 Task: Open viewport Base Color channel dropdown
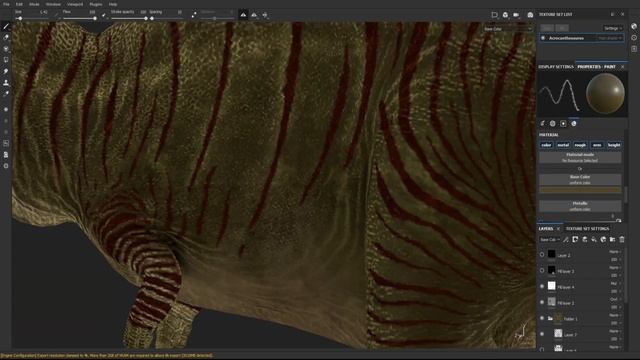508,29
